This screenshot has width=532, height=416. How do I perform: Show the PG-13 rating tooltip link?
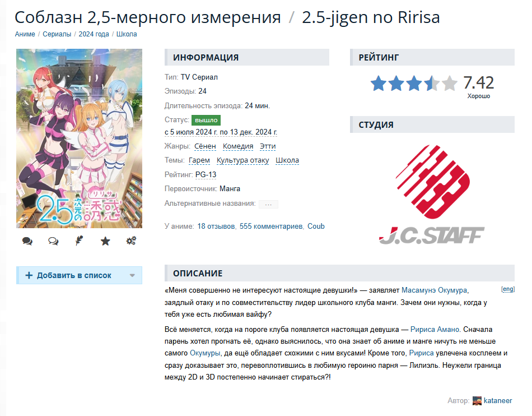[206, 174]
